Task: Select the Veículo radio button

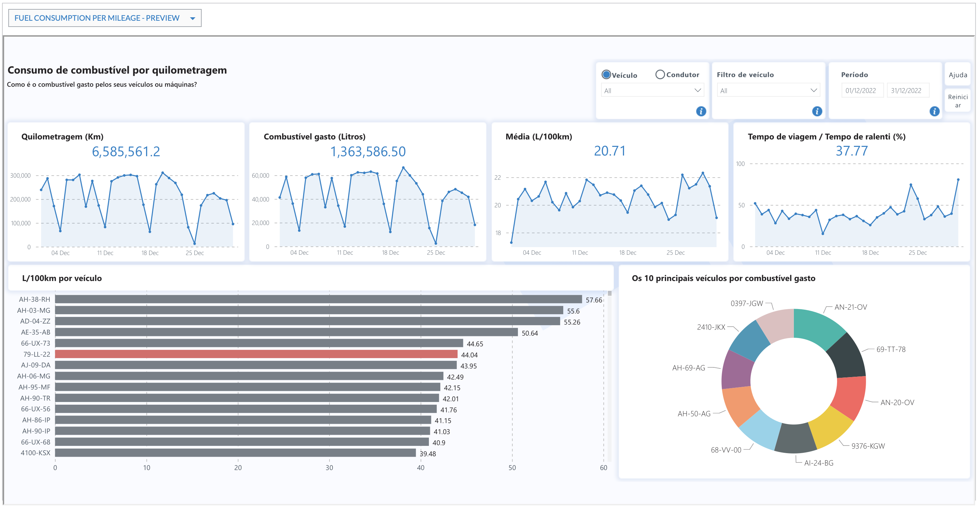Action: (x=606, y=75)
